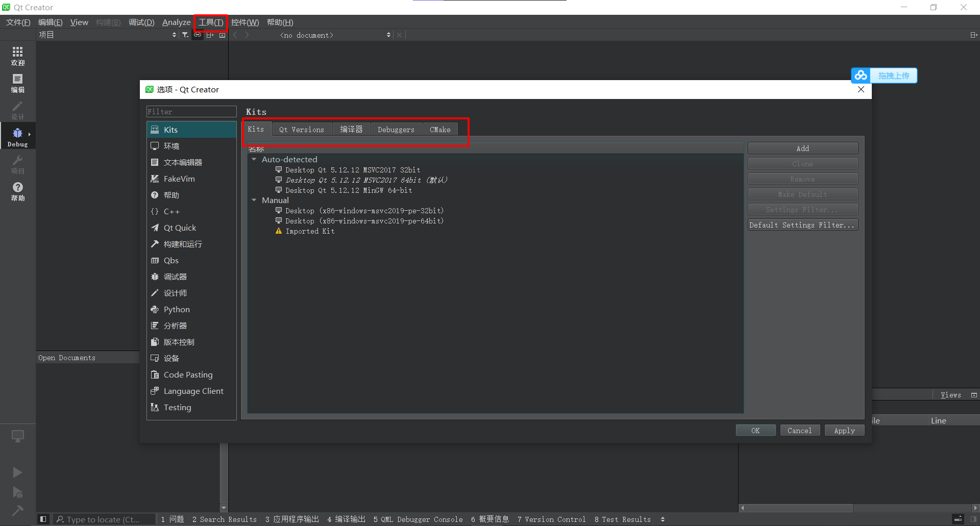Screen dimensions: 980x526
Task: Open the Qbs options category
Action: [191, 260]
